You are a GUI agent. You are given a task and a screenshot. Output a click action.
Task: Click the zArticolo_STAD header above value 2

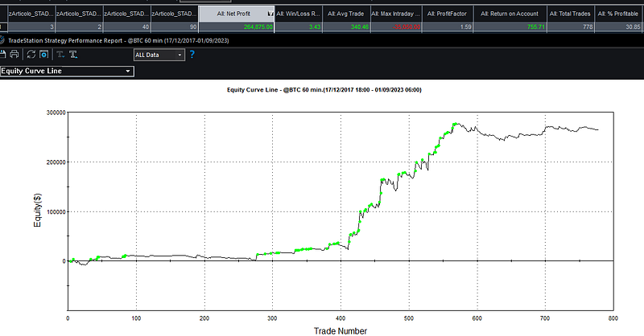pos(79,14)
